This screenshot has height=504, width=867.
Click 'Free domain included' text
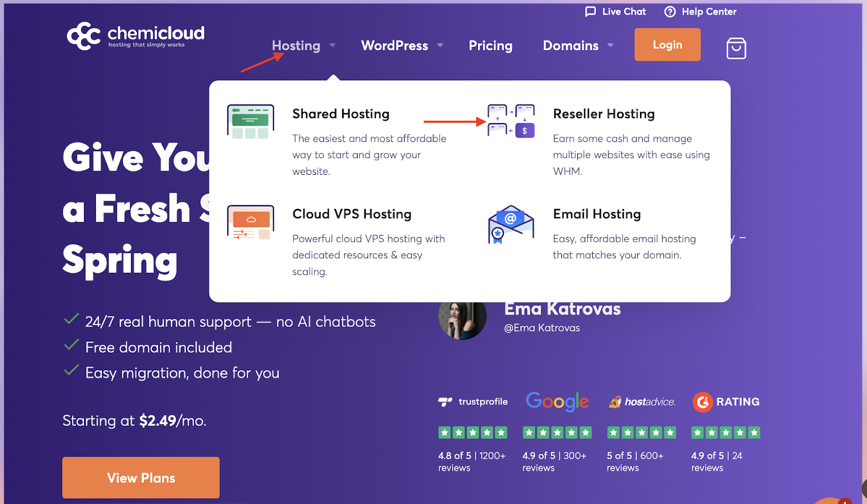[159, 347]
